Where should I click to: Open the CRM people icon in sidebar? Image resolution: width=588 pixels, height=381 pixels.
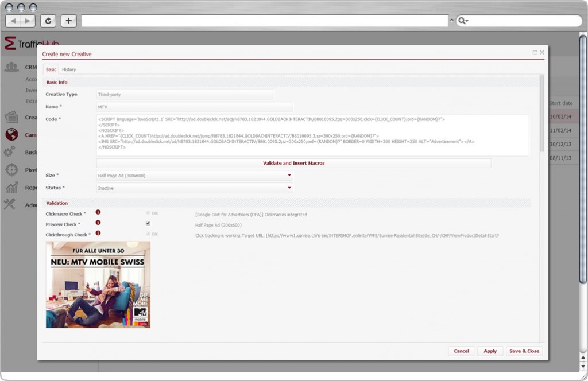click(x=11, y=67)
